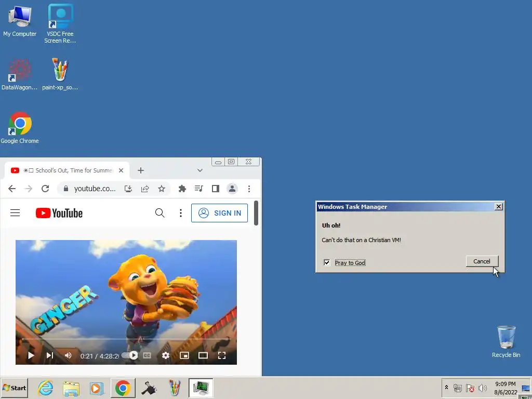Skip to next video
532x399 pixels.
[x=50, y=355]
